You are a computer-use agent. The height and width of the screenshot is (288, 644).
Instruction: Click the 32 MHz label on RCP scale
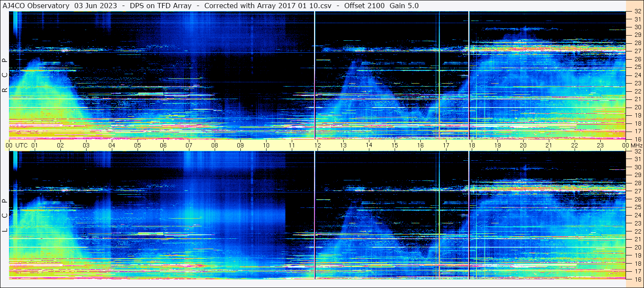pos(637,12)
